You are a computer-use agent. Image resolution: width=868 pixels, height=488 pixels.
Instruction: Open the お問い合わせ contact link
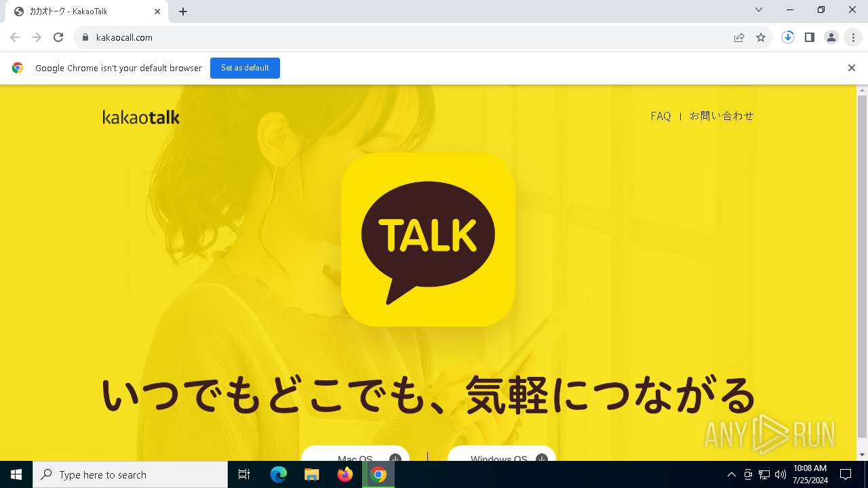click(722, 116)
